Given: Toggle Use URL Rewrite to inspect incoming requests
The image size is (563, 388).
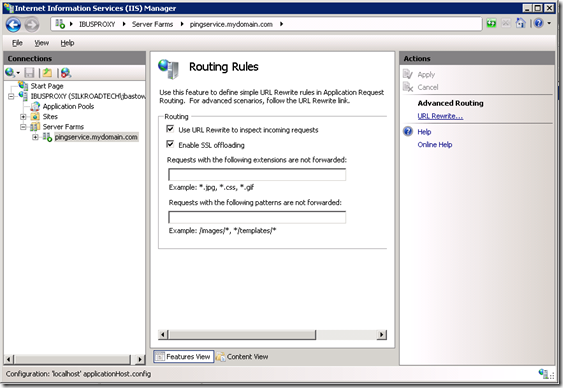Looking at the screenshot, I should [x=170, y=129].
